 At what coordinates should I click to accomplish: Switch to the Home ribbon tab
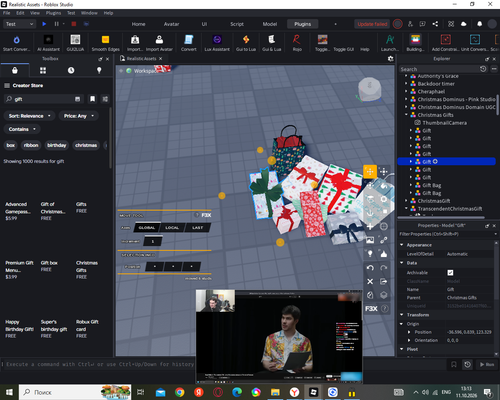coord(138,24)
